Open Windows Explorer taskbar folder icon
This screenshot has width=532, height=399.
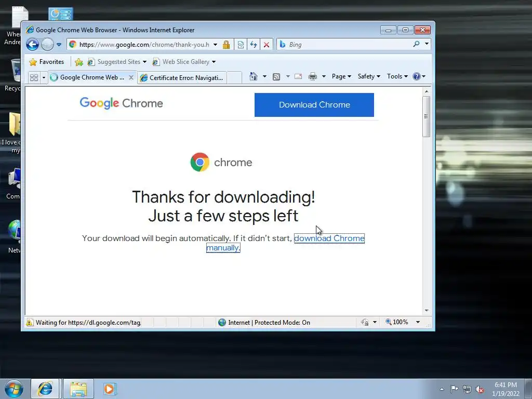click(x=78, y=389)
